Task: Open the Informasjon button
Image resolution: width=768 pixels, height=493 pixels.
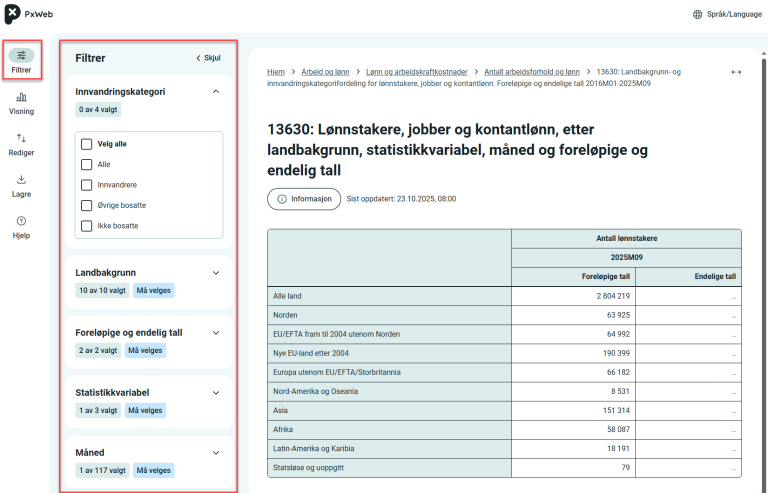Action: pyautogui.click(x=304, y=199)
